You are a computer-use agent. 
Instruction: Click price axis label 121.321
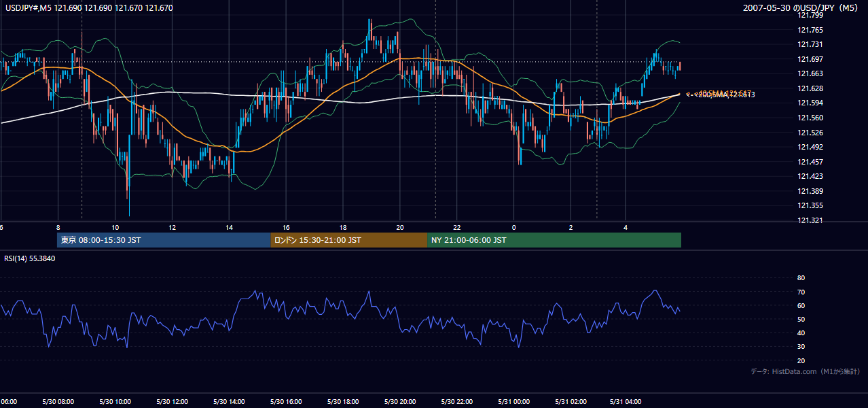coord(810,220)
